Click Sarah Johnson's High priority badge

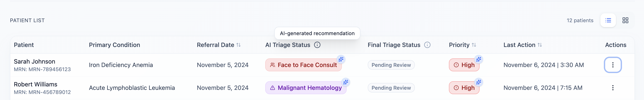coord(464,65)
